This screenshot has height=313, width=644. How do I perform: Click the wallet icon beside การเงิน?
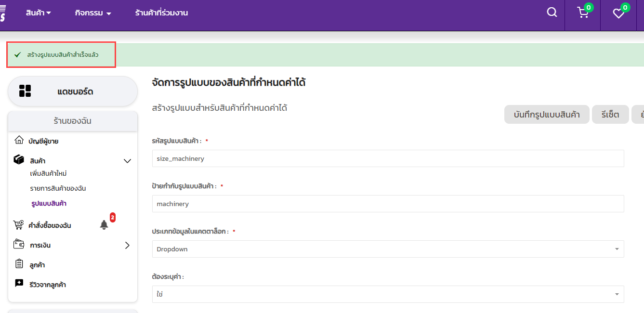click(x=19, y=245)
